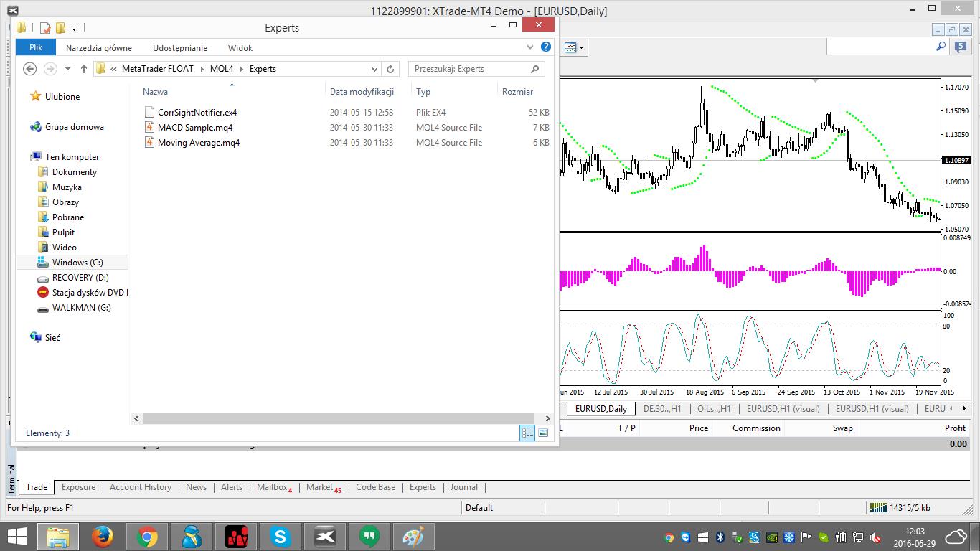Open the Widok ribbon tab
The height and width of the screenshot is (551, 980).
240,48
